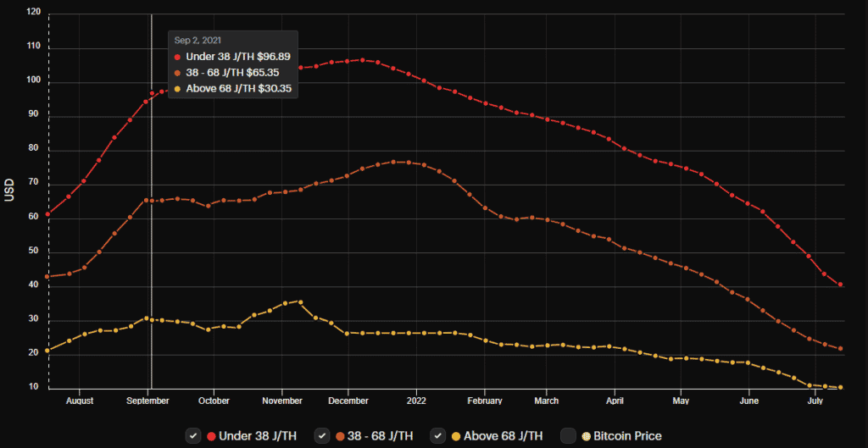
Task: Click the first yellow data point on the left
Action: [x=48, y=350]
